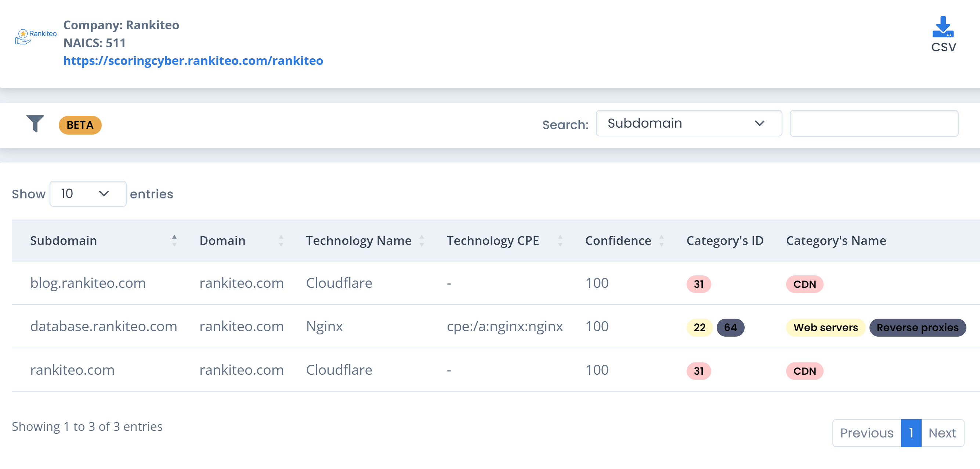Go to the Next page
This screenshot has height=469, width=980.
[942, 432]
